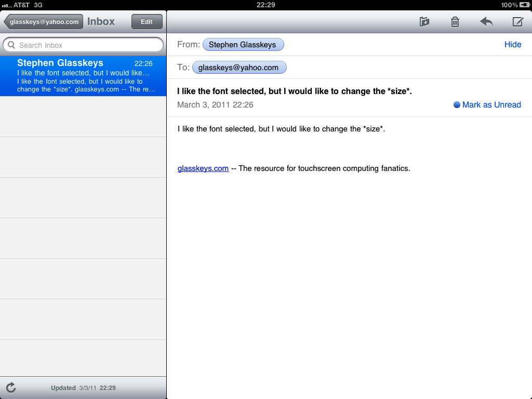Tap the Stephen Glasskeys sender chip
The height and width of the screenshot is (399, 532).
pyautogui.click(x=243, y=45)
